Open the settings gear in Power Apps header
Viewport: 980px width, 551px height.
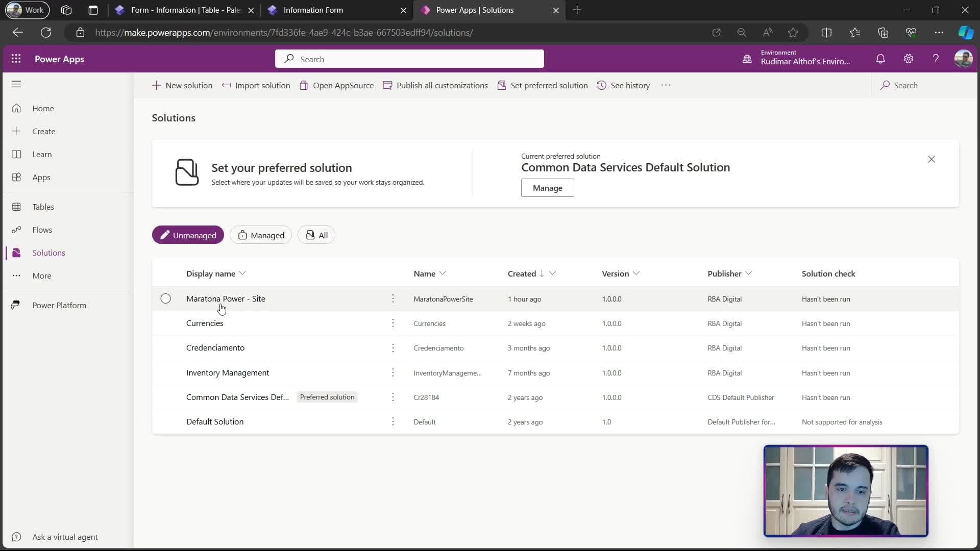coord(909,59)
